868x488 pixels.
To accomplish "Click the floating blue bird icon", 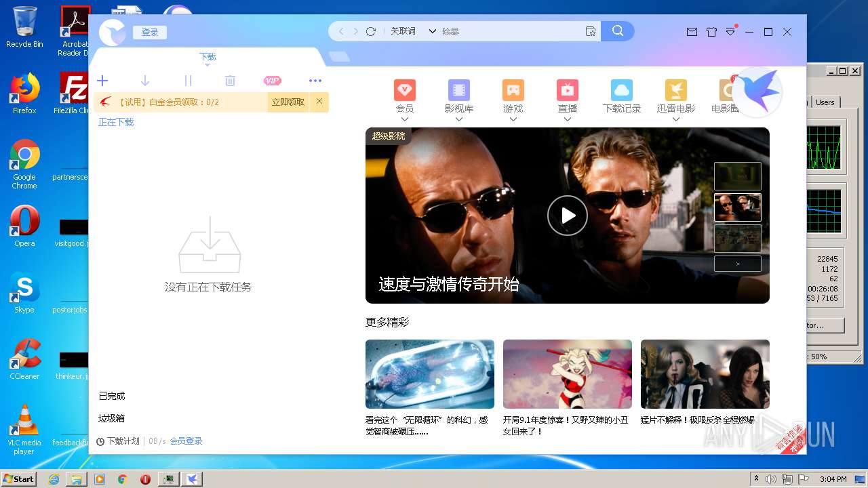I will (757, 91).
